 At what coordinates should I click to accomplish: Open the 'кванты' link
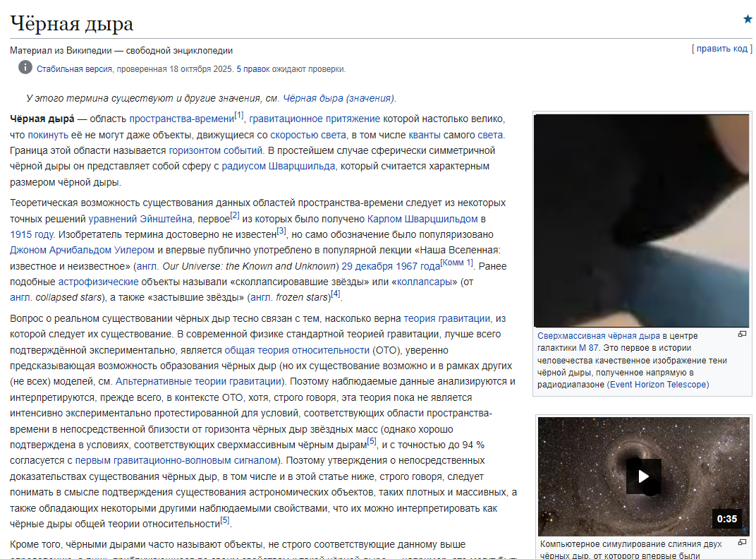[425, 135]
